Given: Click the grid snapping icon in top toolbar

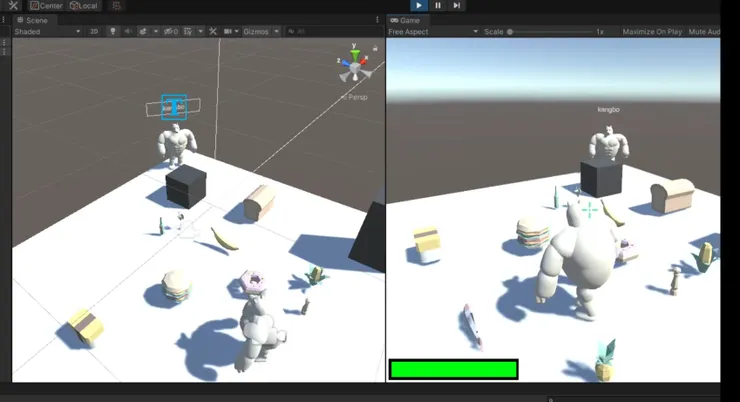Looking at the screenshot, I should (116, 6).
